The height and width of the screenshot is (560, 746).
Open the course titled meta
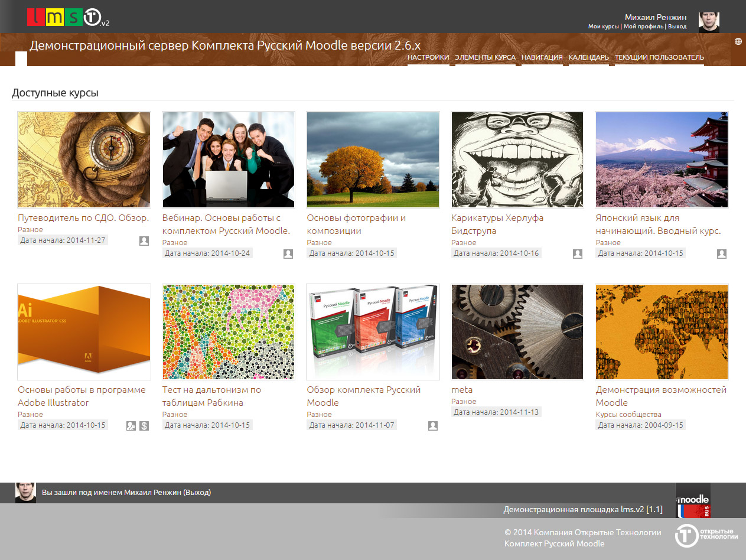pos(462,390)
